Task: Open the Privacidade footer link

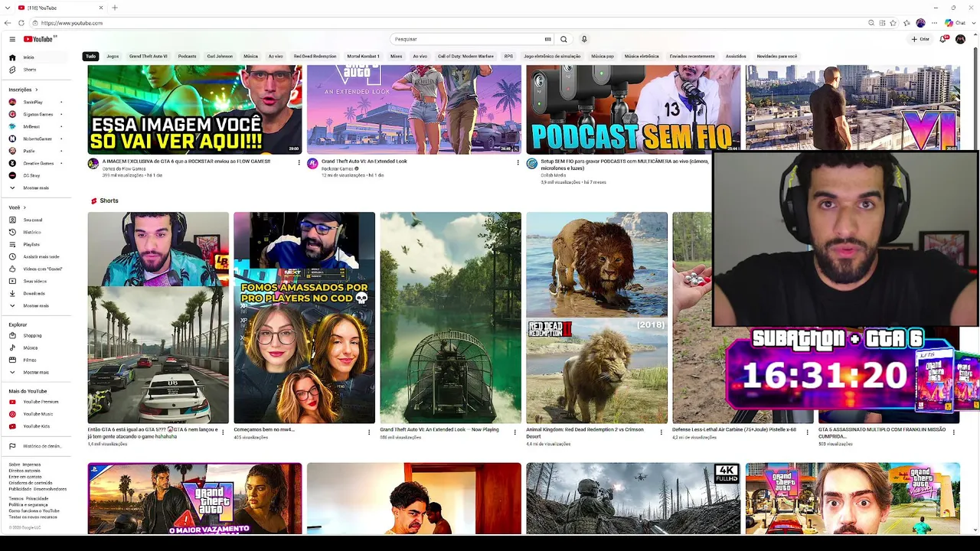Action: (38, 498)
